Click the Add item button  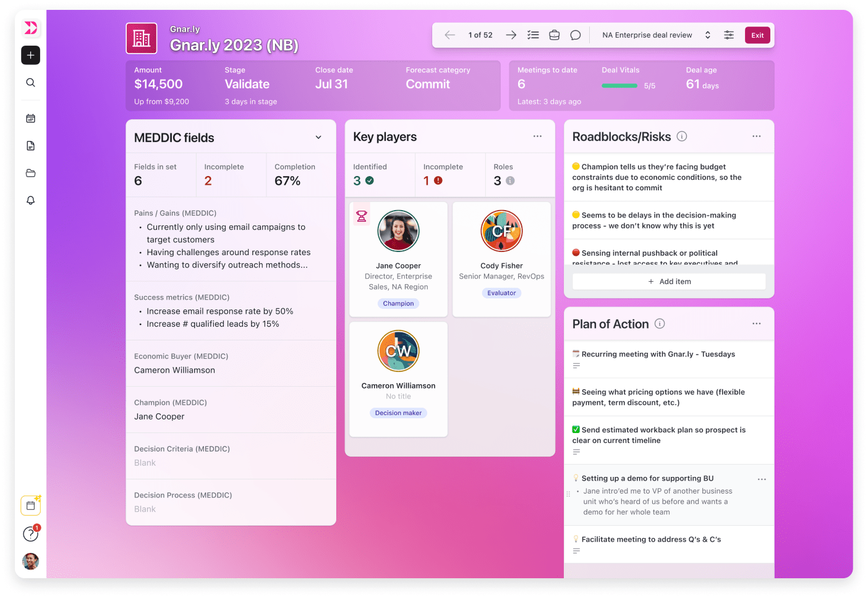[669, 281]
